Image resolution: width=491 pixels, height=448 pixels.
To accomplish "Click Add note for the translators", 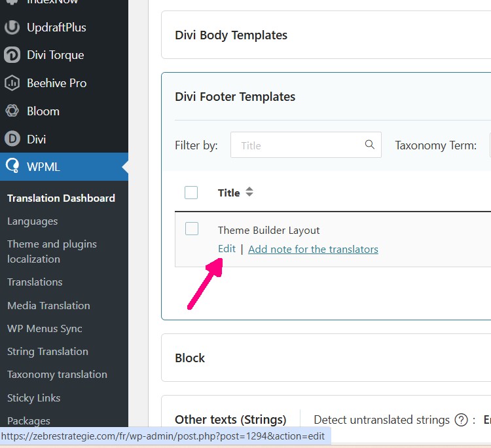I will 313,249.
